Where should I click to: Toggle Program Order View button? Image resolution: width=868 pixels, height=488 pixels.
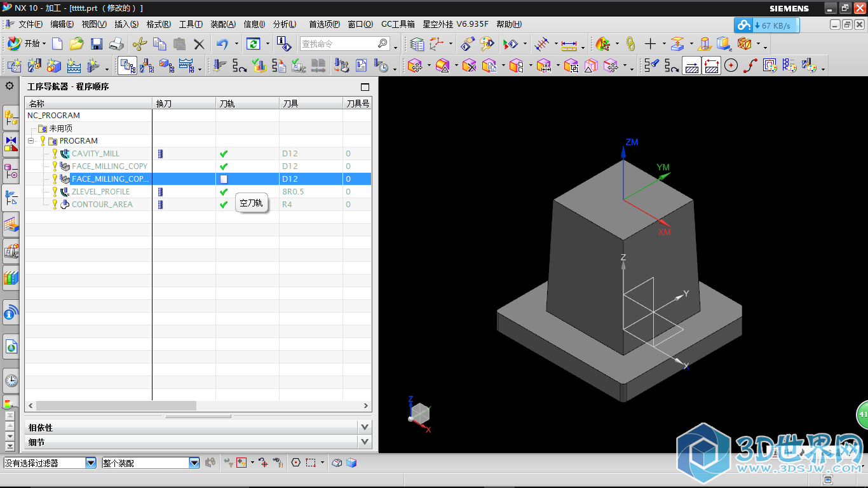point(128,65)
